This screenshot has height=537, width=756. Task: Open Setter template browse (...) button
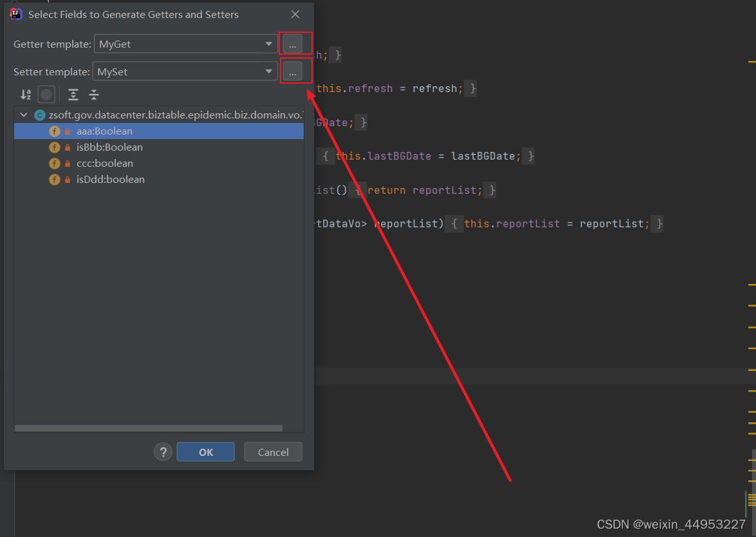293,71
